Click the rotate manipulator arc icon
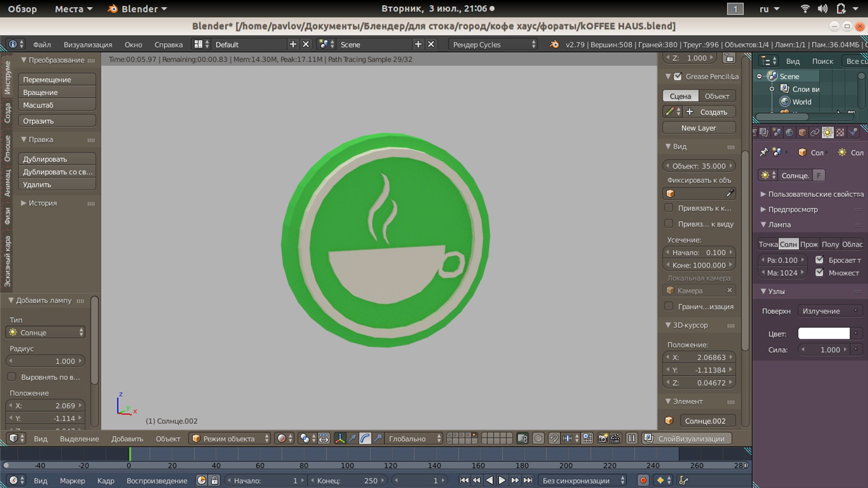This screenshot has height=488, width=868. [x=365, y=438]
